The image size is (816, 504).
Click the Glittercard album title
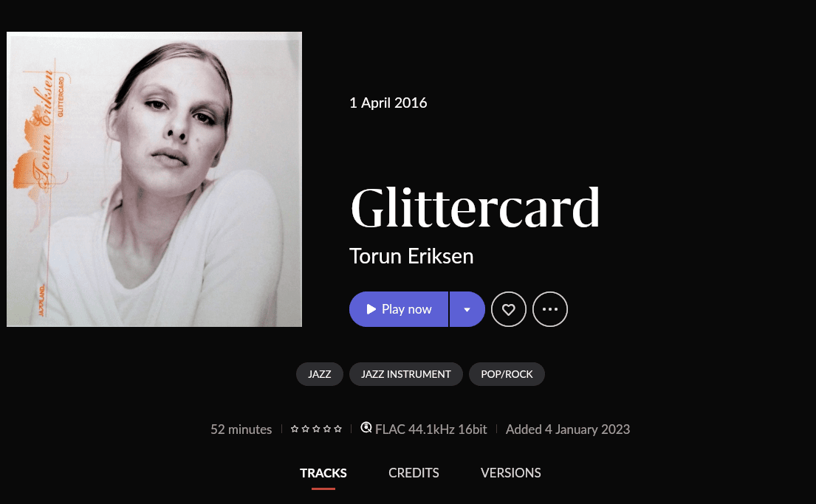pyautogui.click(x=475, y=208)
